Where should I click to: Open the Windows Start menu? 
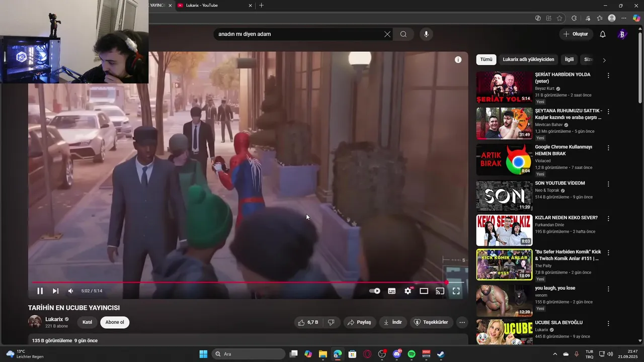click(203, 354)
